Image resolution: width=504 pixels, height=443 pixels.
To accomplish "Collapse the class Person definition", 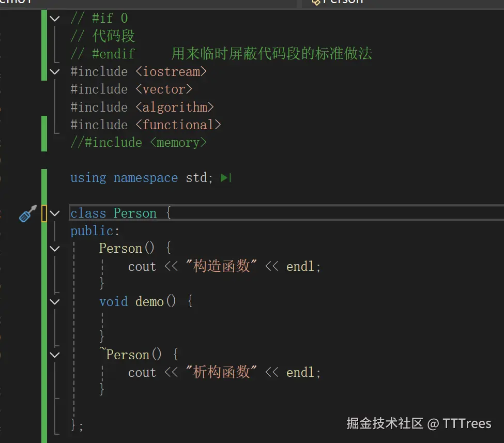I will (x=55, y=213).
